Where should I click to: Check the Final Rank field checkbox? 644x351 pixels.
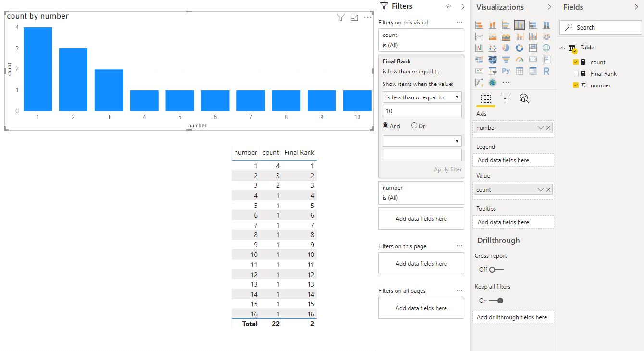[576, 73]
